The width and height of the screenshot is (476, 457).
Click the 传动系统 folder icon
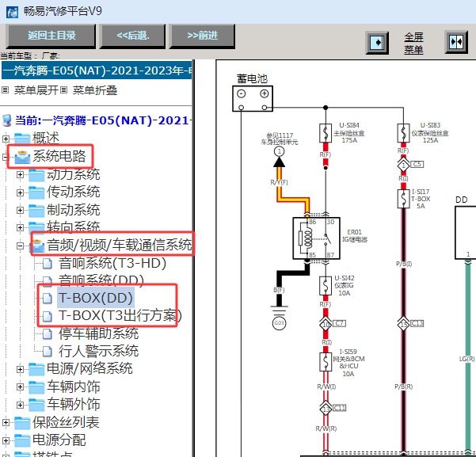click(x=36, y=192)
